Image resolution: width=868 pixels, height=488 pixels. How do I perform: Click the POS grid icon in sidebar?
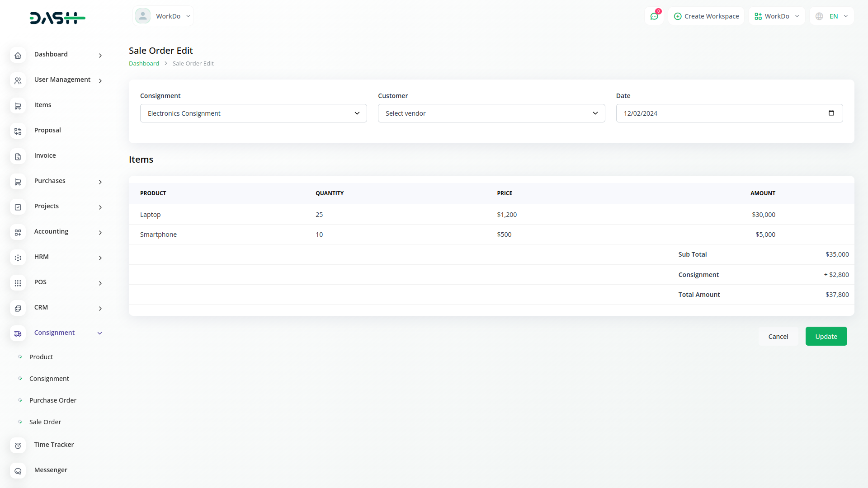[18, 283]
